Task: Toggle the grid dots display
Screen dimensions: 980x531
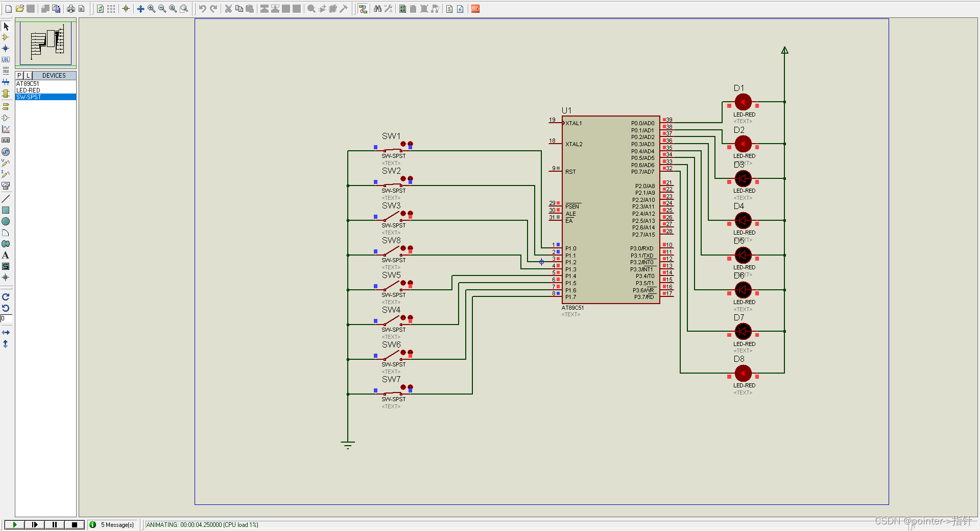Action: [111, 9]
